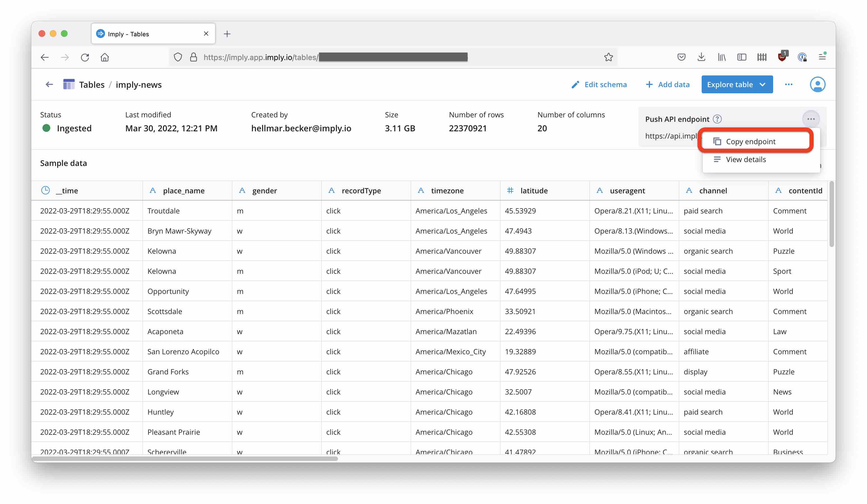Click the Add data button
The image size is (867, 504).
667,84
